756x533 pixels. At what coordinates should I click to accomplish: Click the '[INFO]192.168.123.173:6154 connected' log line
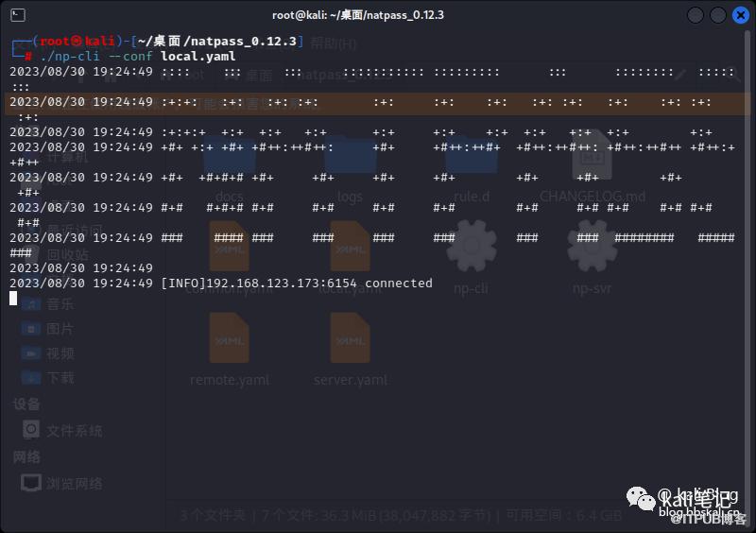(297, 284)
